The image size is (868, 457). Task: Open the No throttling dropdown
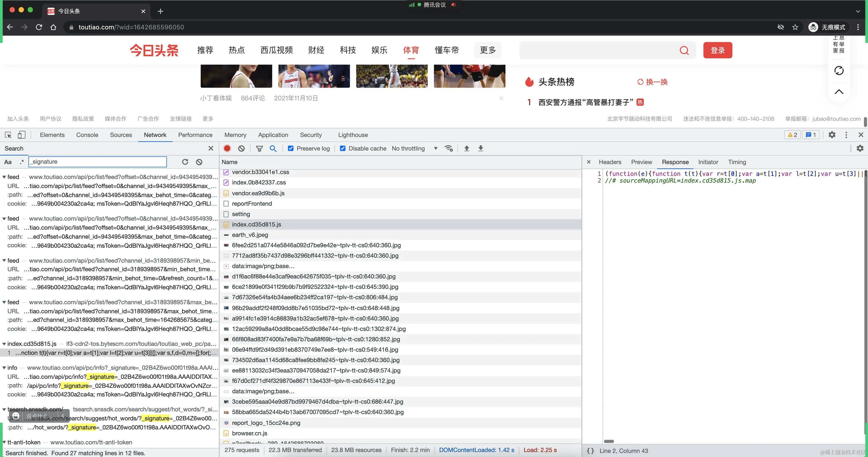point(414,148)
